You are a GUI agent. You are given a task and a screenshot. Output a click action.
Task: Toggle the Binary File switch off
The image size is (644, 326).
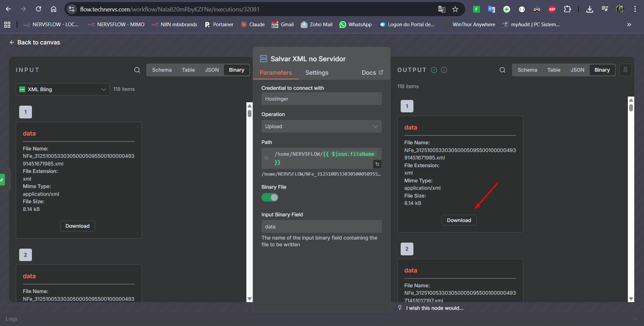pyautogui.click(x=270, y=197)
